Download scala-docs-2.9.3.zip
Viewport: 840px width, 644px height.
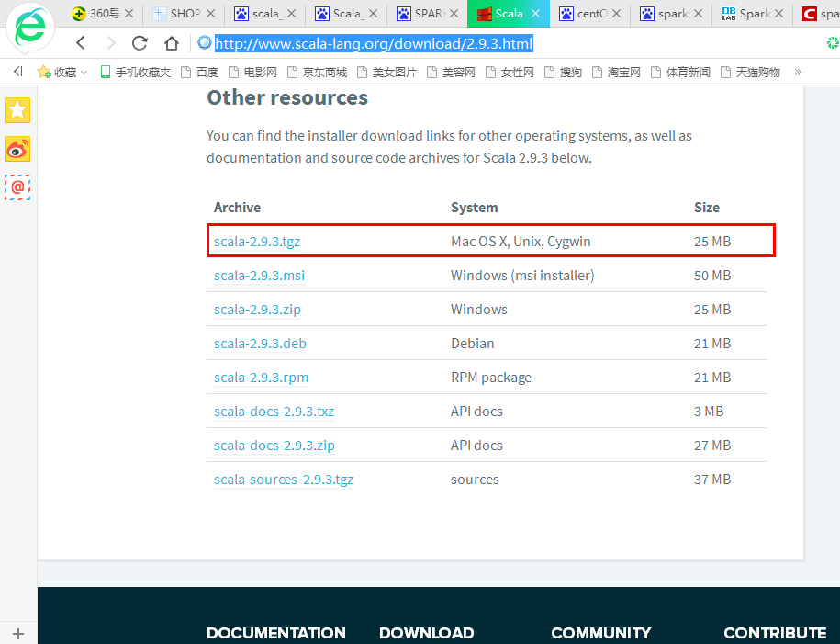coord(274,446)
